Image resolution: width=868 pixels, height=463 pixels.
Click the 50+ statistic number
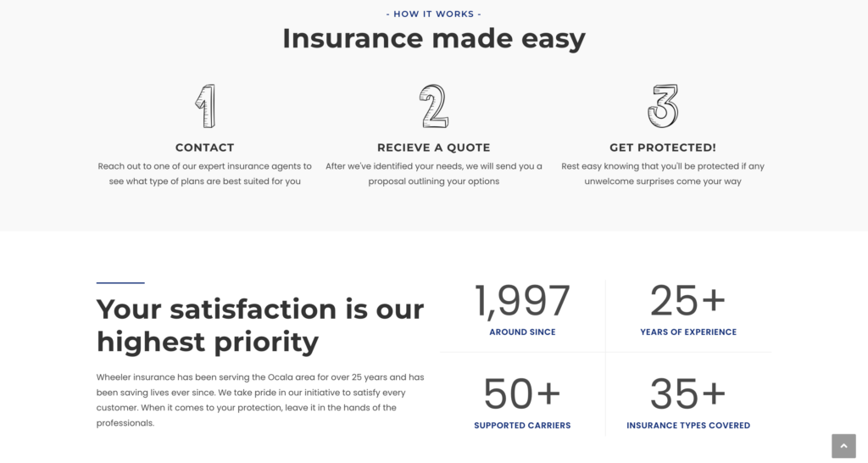(522, 393)
